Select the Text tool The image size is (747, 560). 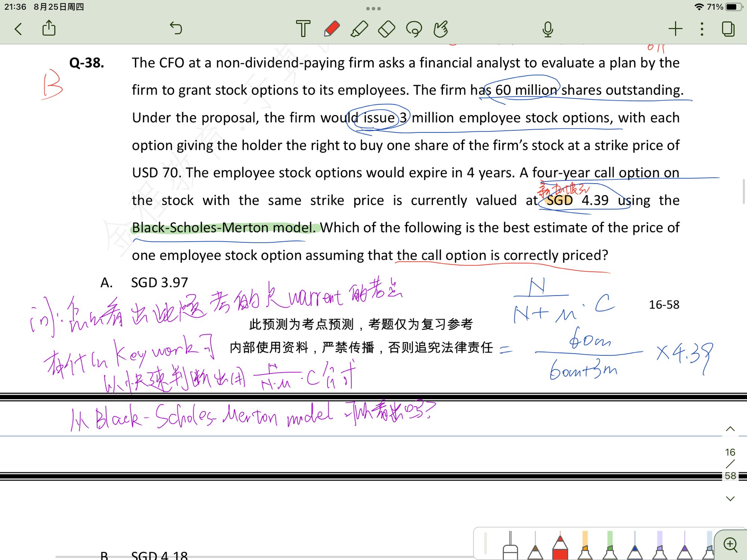[x=303, y=29]
